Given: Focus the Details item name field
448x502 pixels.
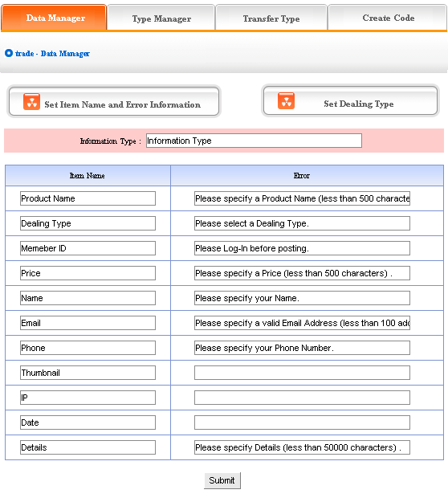Looking at the screenshot, I should [x=88, y=447].
